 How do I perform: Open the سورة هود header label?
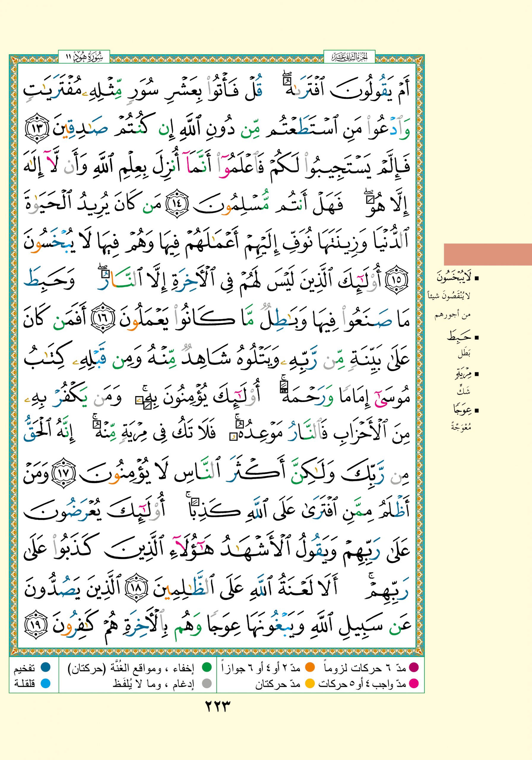tap(84, 57)
